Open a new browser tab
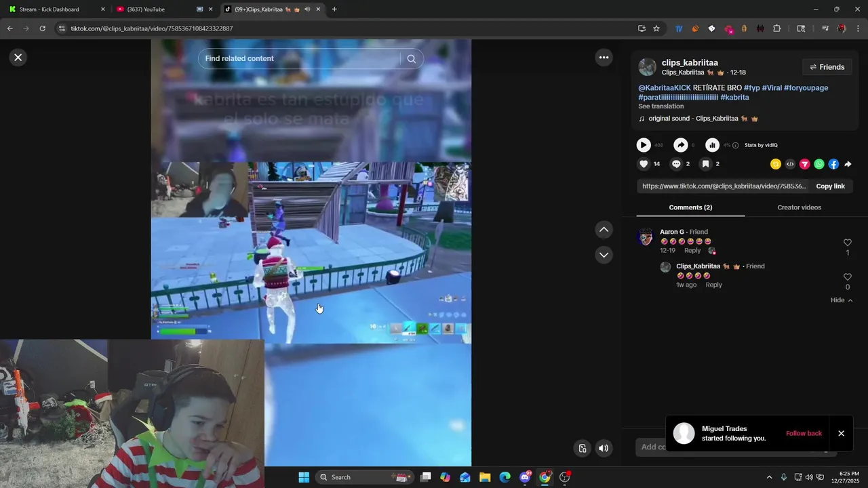 (x=334, y=9)
